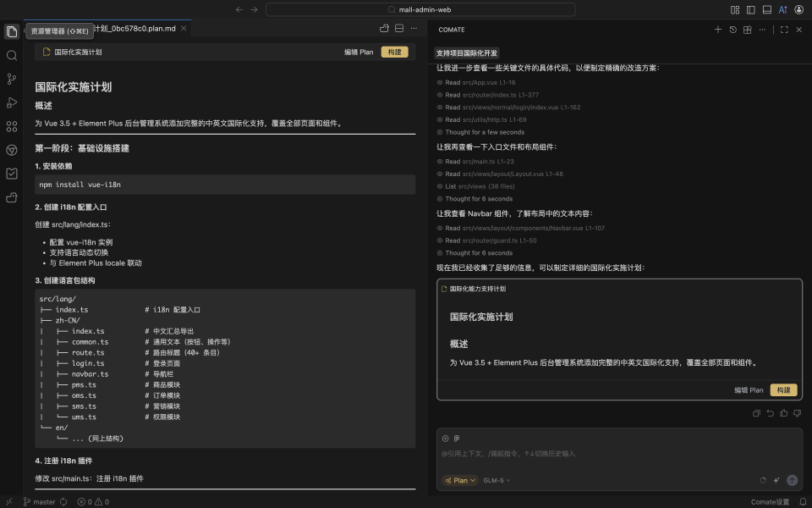Maximize the COMATE panel to fullscreen

tap(784, 30)
